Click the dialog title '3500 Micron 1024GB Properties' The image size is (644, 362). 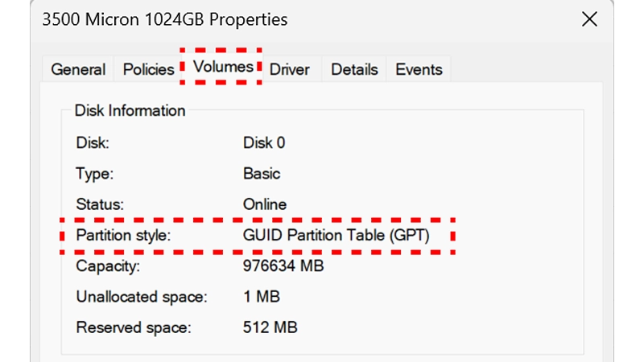pyautogui.click(x=164, y=19)
